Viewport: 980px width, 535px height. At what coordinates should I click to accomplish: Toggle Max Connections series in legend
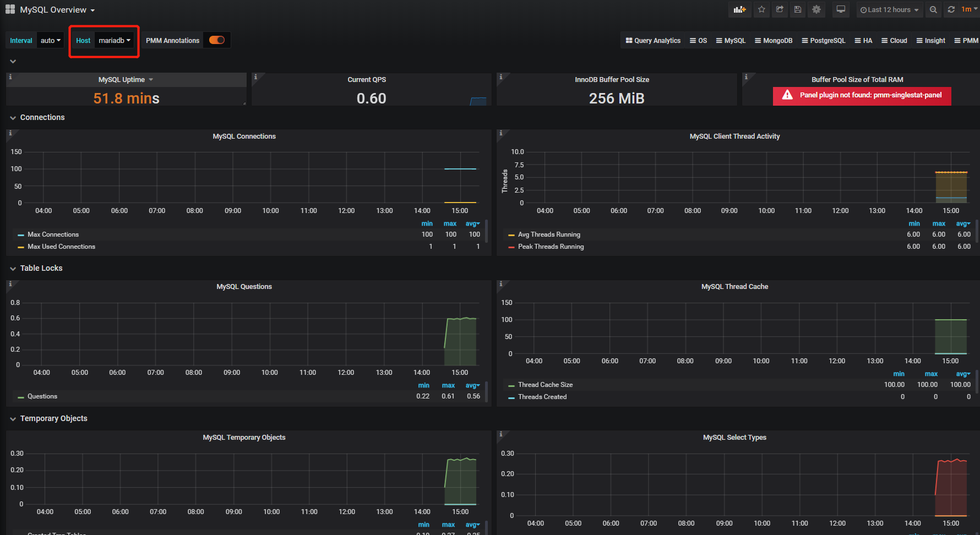[53, 234]
